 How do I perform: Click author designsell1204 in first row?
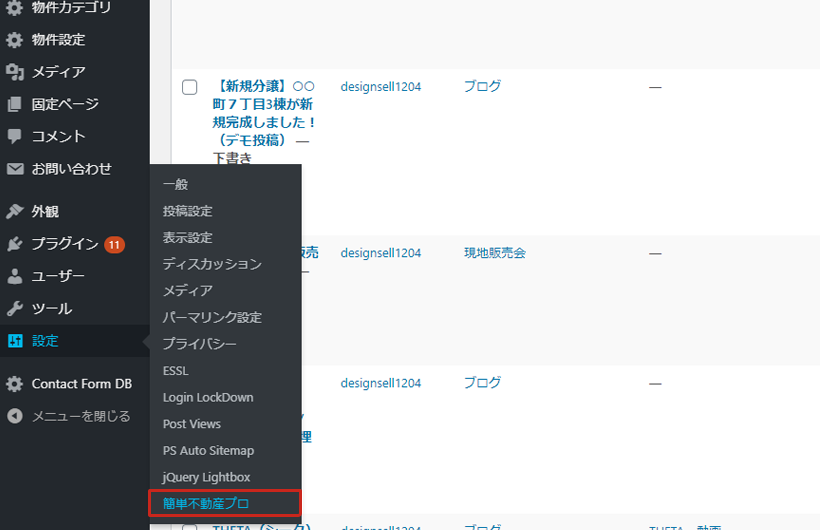tap(381, 87)
